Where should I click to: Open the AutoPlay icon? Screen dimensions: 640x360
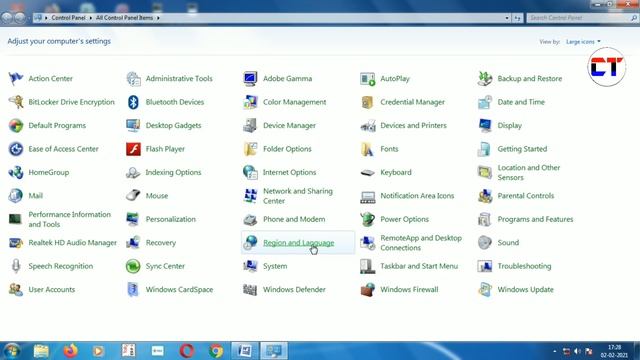[x=367, y=78]
